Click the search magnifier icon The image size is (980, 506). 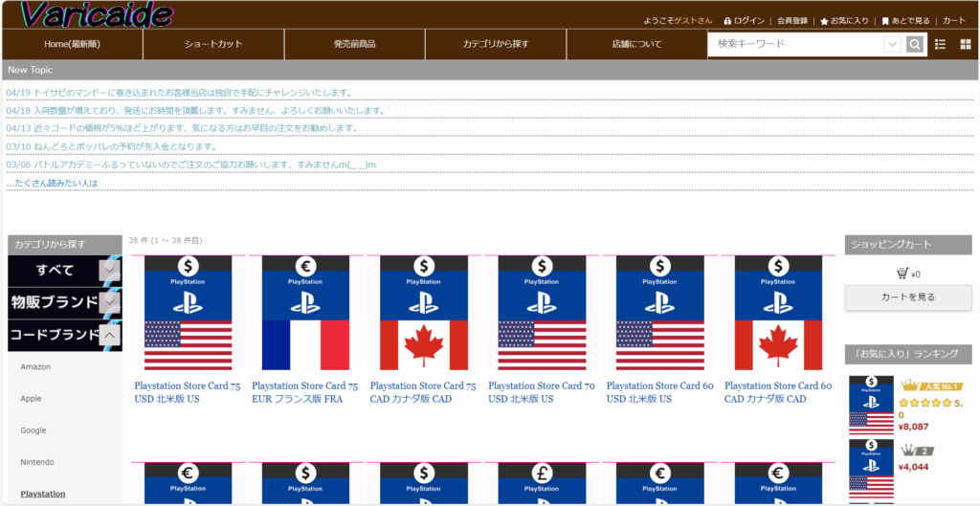pyautogui.click(x=914, y=44)
